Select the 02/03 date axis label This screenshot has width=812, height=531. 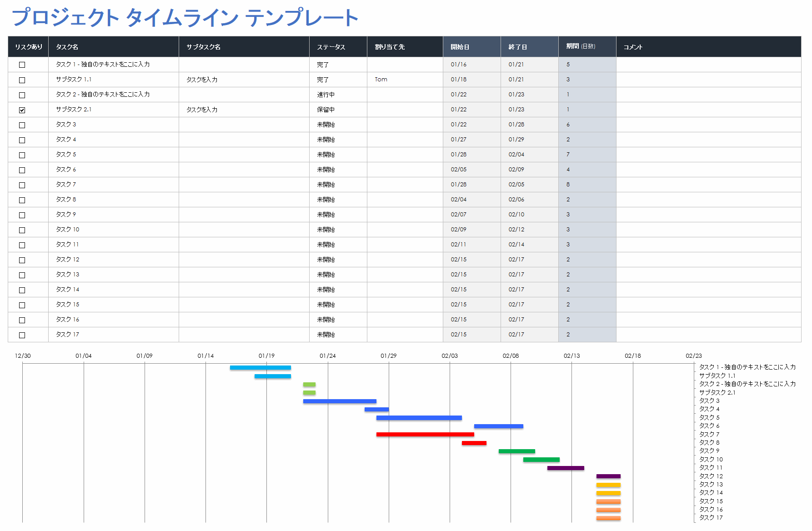click(x=450, y=356)
